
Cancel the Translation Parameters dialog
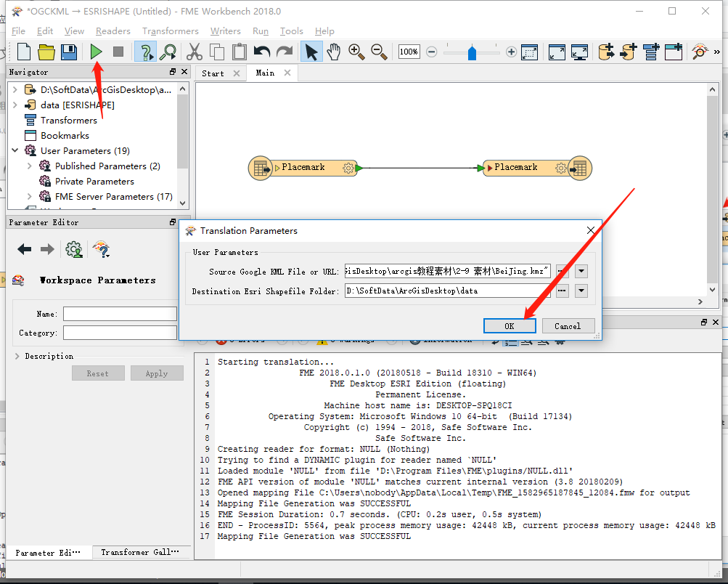tap(568, 326)
